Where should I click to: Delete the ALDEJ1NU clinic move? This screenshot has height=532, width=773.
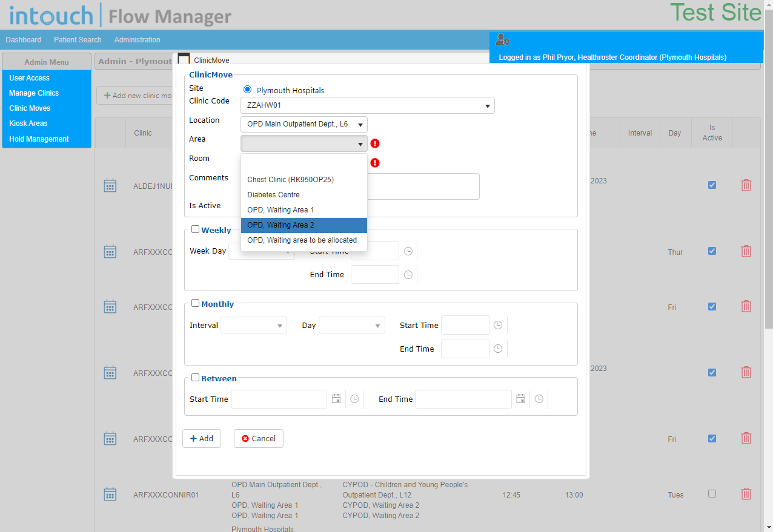(746, 185)
